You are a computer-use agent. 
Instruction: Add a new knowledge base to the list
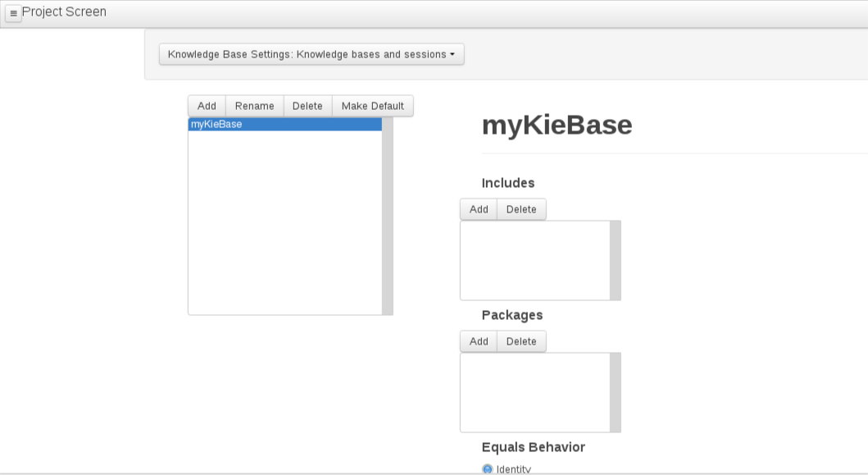[x=207, y=106]
